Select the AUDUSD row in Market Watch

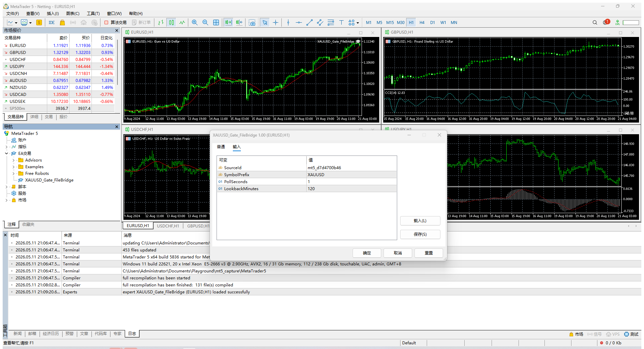[x=59, y=81]
